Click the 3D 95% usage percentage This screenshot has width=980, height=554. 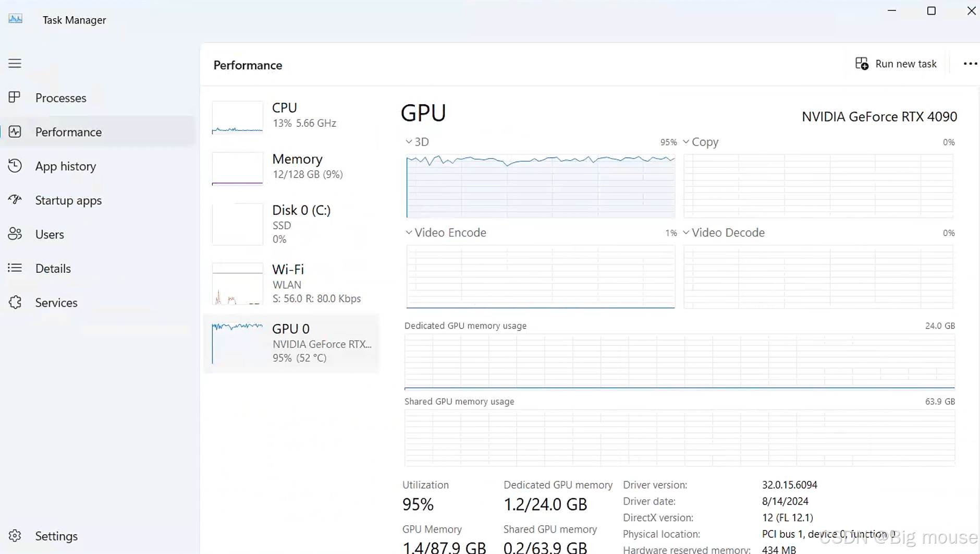[x=668, y=142]
